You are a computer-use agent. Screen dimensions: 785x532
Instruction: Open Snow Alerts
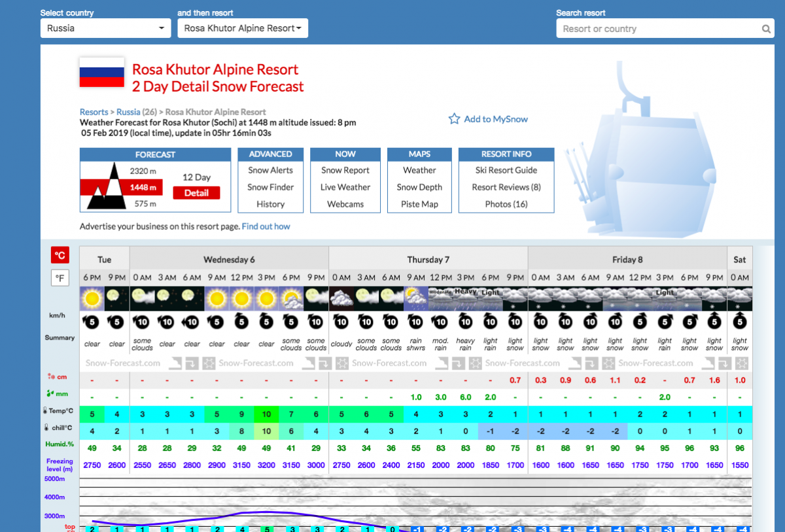270,170
